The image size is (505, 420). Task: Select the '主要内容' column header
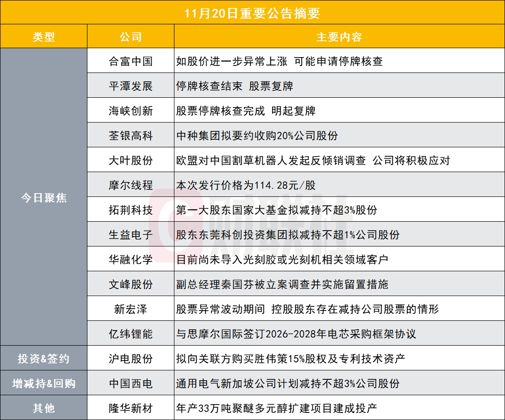coord(339,37)
